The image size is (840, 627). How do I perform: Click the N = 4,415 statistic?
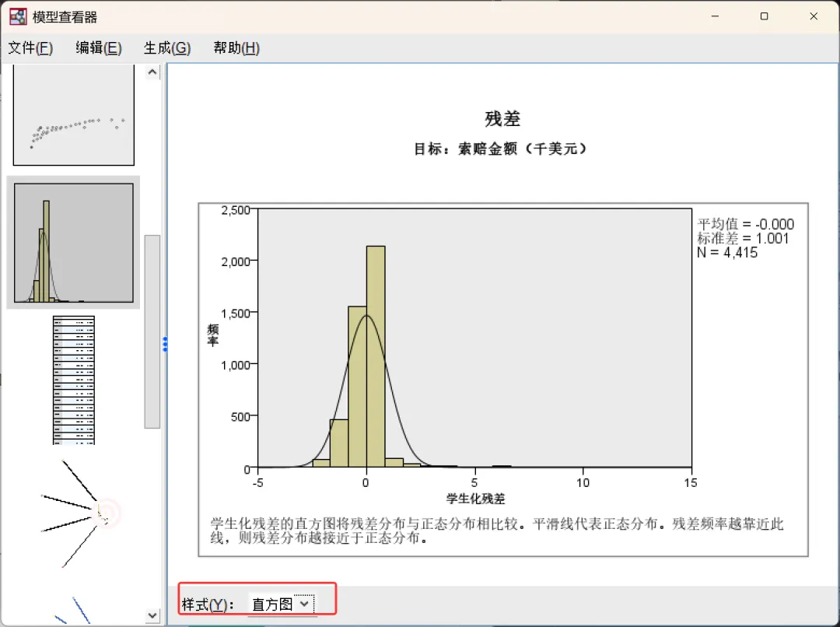(x=727, y=252)
